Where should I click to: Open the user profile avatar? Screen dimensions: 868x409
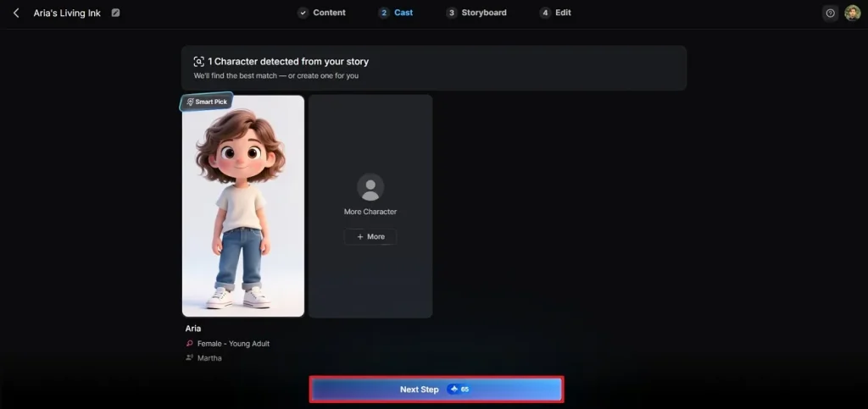pos(853,14)
